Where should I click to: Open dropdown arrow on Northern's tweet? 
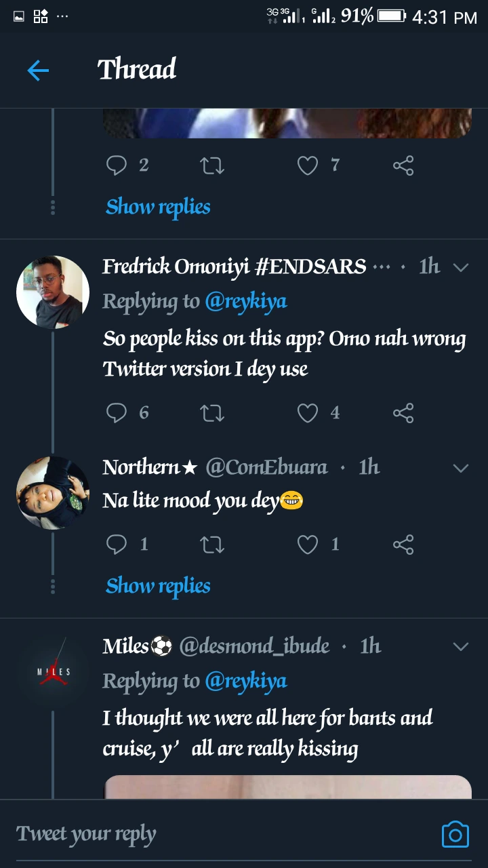[x=461, y=468]
